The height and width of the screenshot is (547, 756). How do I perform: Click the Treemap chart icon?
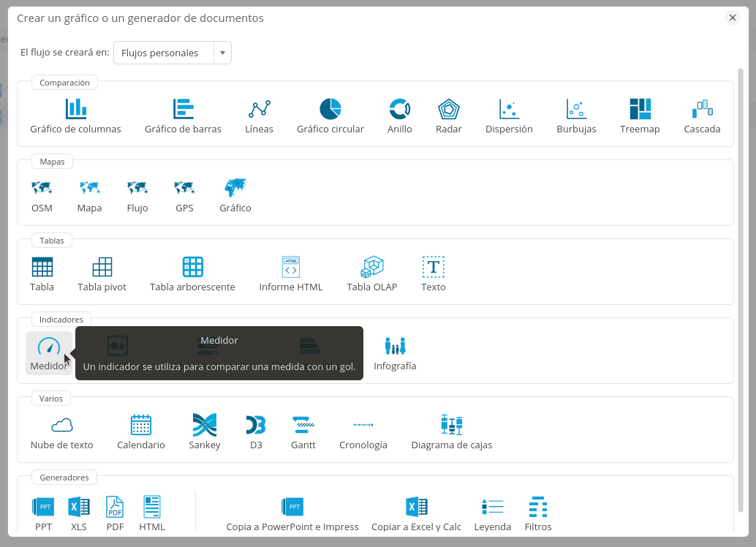coord(640,116)
